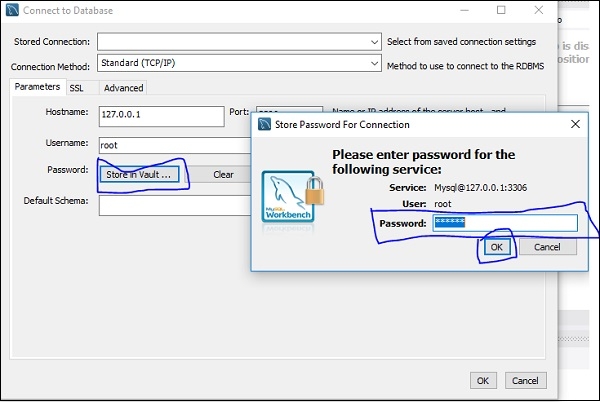The width and height of the screenshot is (600, 402).
Task: Cancel the Store Password dialog
Action: 547,247
